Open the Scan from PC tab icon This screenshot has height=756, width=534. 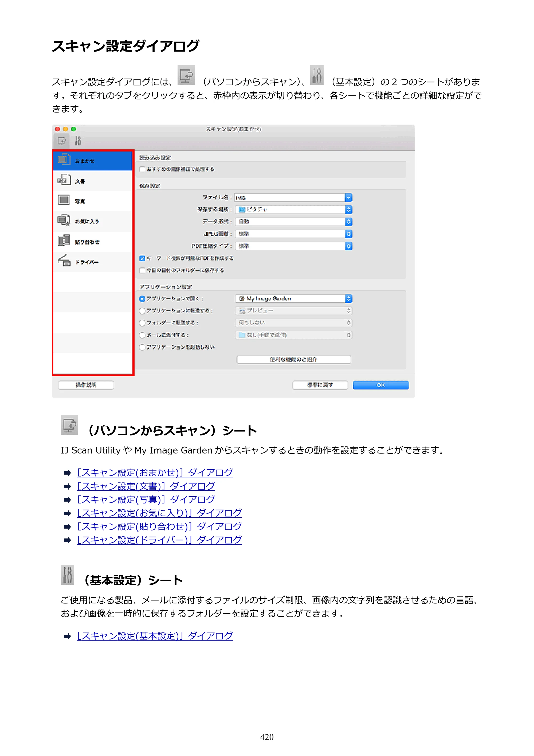(x=61, y=141)
